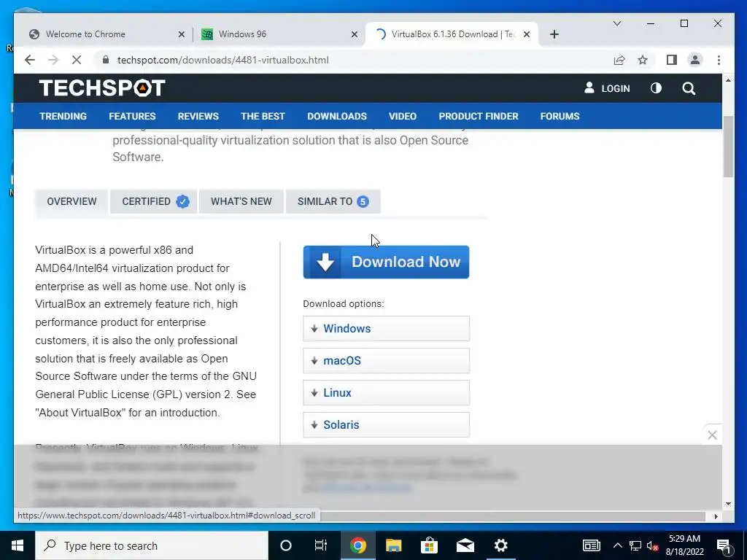The width and height of the screenshot is (747, 560).
Task: Open Chrome's three-dot menu
Action: pos(719,60)
